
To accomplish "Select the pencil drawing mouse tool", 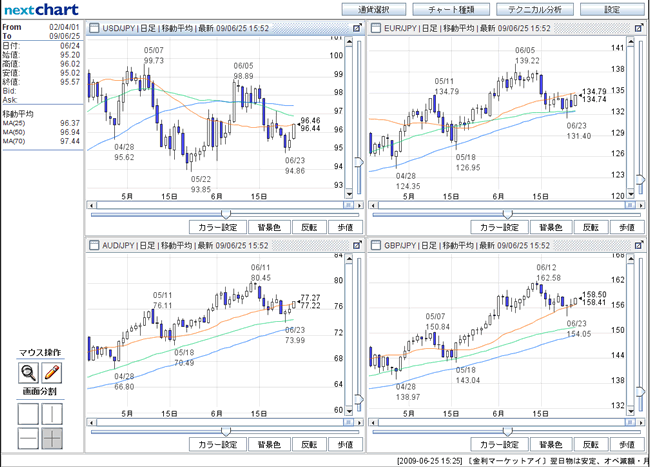I will tap(52, 373).
